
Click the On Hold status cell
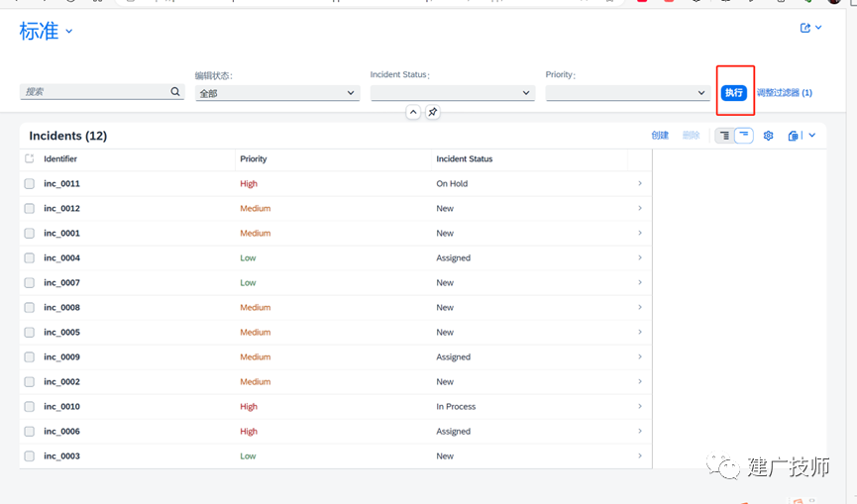click(452, 184)
